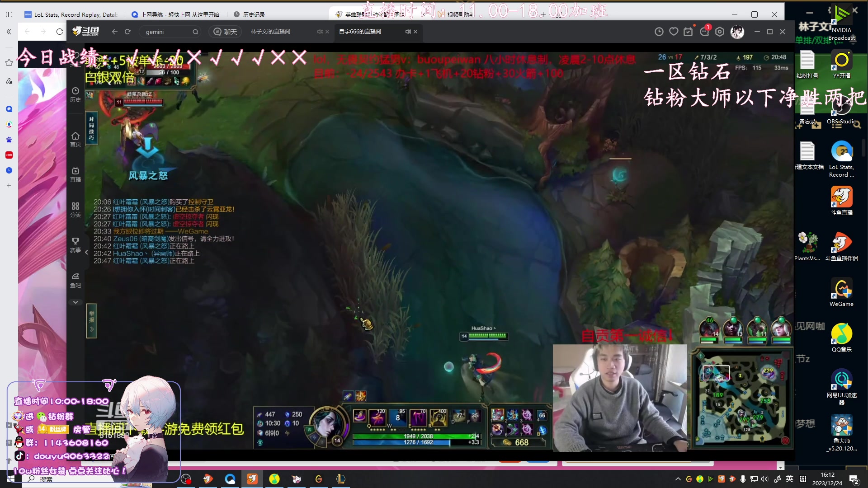The image size is (868, 488).
Task: Open the 聊天 chat button
Action: 226,32
